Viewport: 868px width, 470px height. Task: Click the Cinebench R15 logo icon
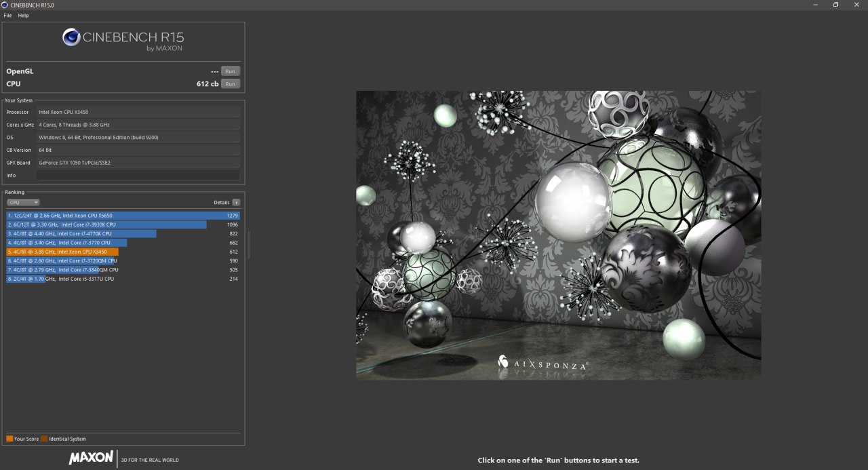click(x=71, y=37)
